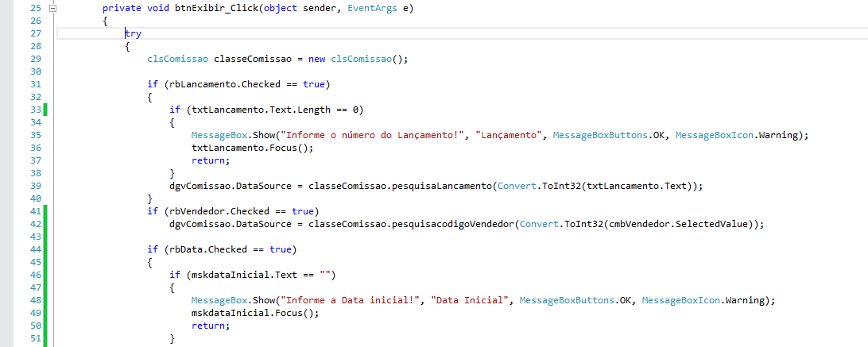This screenshot has width=868, height=347.
Task: Collapse the btnExibir_Click method block
Action: pyautogui.click(x=53, y=8)
